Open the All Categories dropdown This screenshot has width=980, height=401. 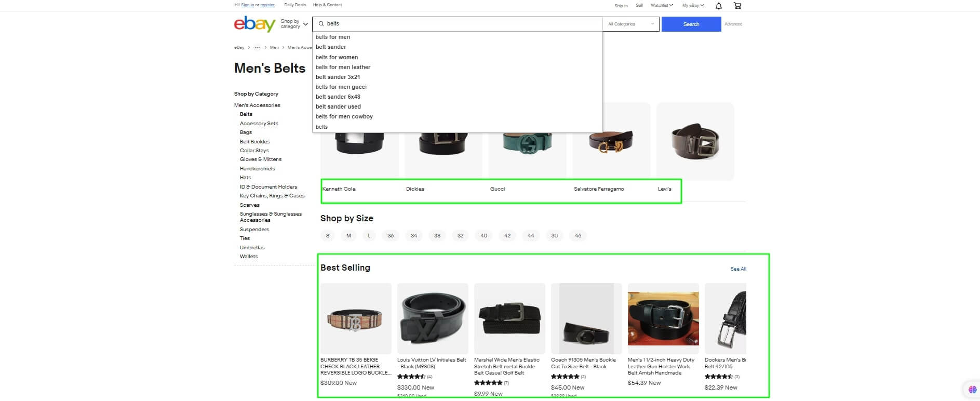tap(631, 24)
